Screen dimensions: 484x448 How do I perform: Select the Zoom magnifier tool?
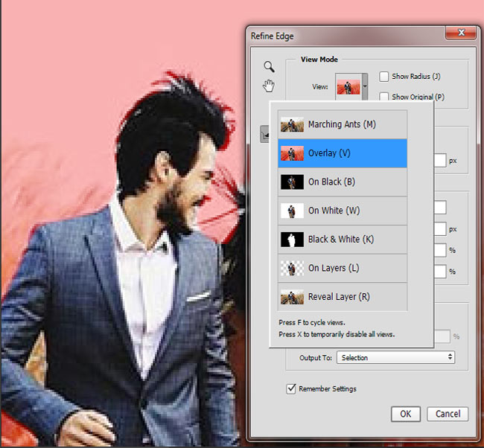(x=269, y=66)
